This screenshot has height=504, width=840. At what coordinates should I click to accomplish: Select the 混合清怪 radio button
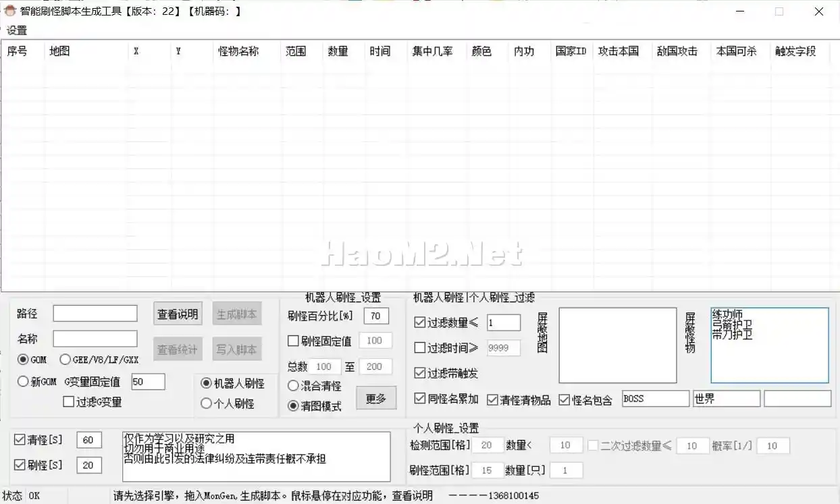[315, 386]
